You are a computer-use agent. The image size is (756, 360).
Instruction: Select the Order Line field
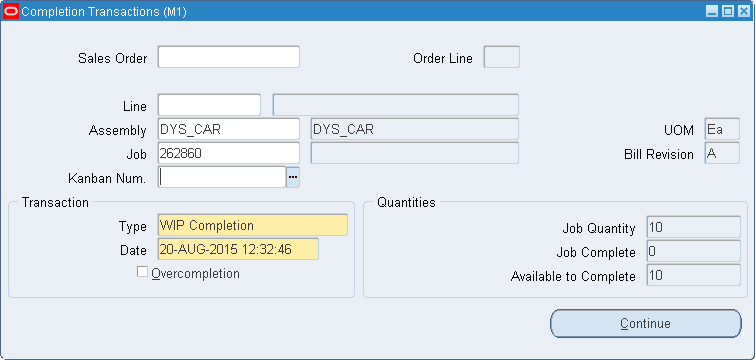(501, 57)
